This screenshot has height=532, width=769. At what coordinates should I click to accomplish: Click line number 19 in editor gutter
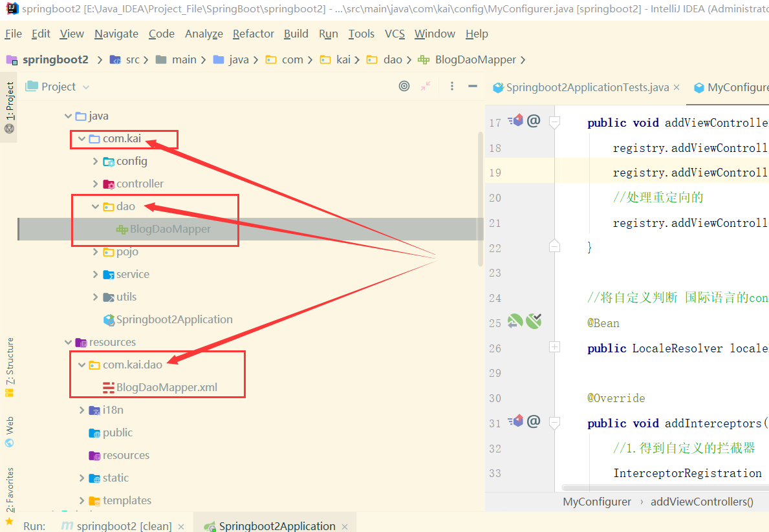(495, 173)
